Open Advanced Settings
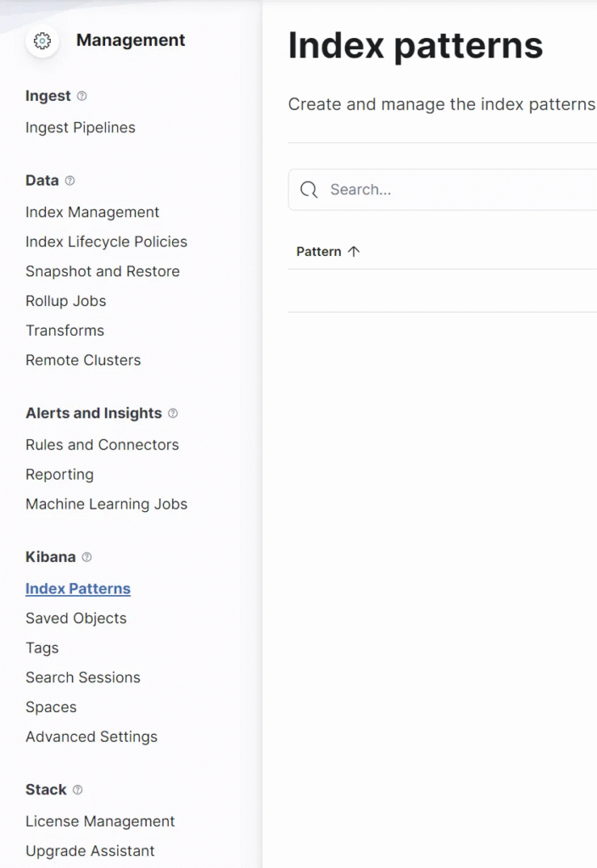597x868 pixels. coord(92,737)
